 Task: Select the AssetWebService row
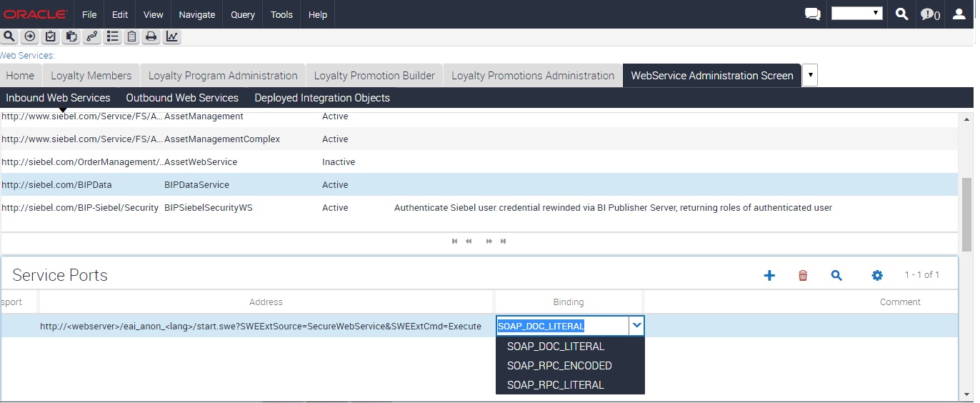[479, 162]
